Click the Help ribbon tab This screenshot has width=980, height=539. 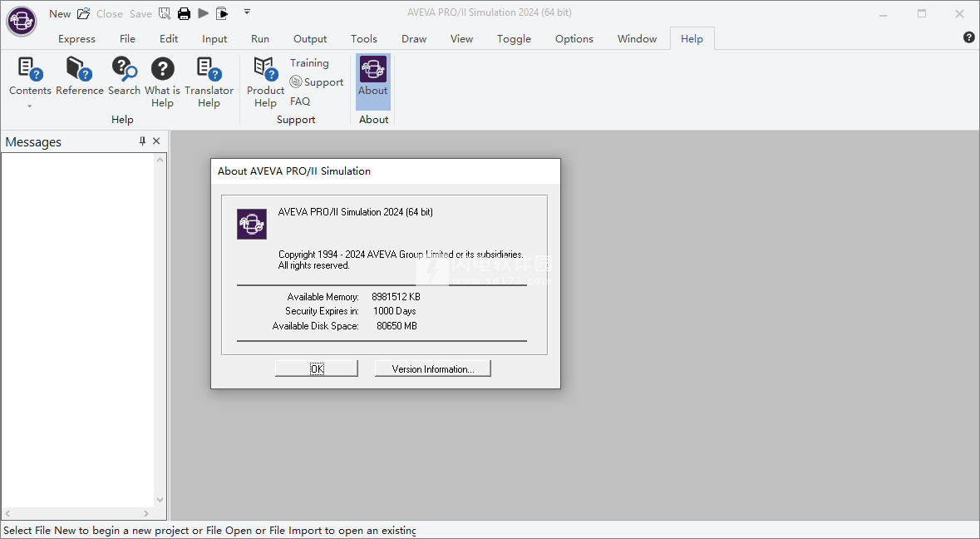tap(692, 39)
